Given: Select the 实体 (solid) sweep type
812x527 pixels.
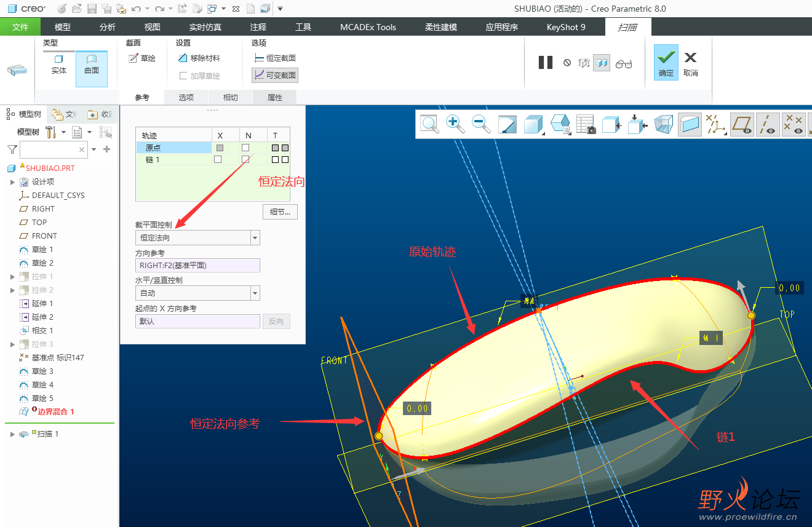Looking at the screenshot, I should (59, 65).
